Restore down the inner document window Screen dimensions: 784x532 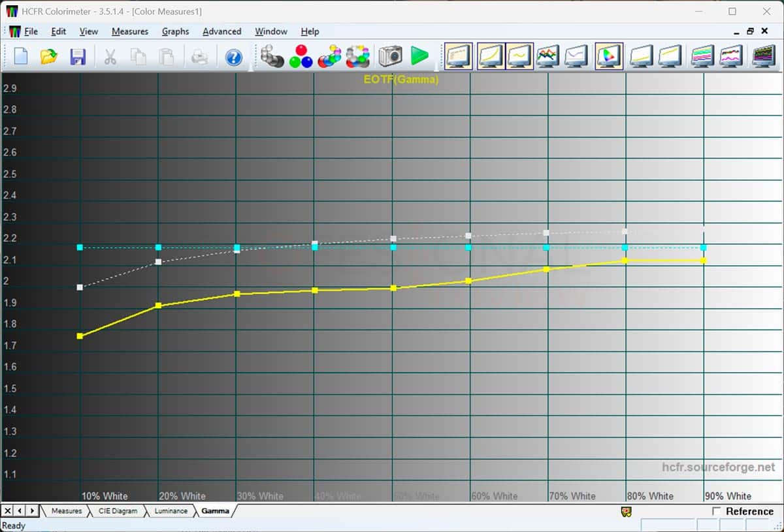click(750, 31)
